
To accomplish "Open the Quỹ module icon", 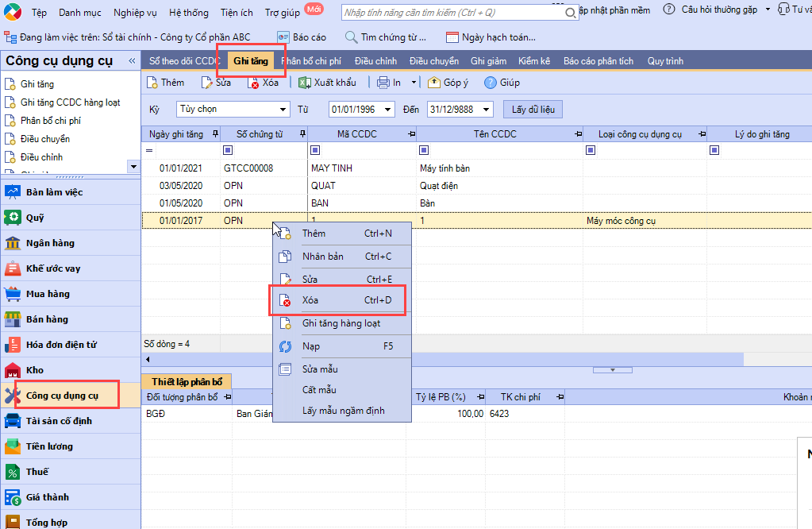I will (13, 218).
